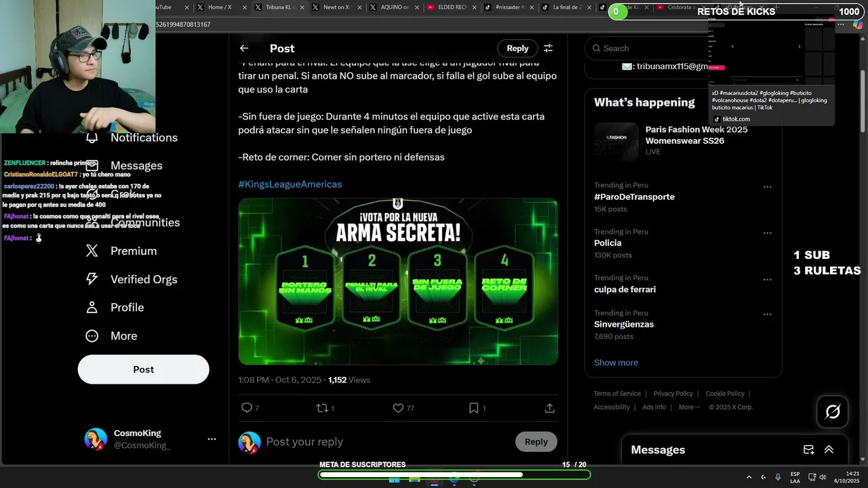Start a new message from the Messages drawer icon

tap(808, 449)
